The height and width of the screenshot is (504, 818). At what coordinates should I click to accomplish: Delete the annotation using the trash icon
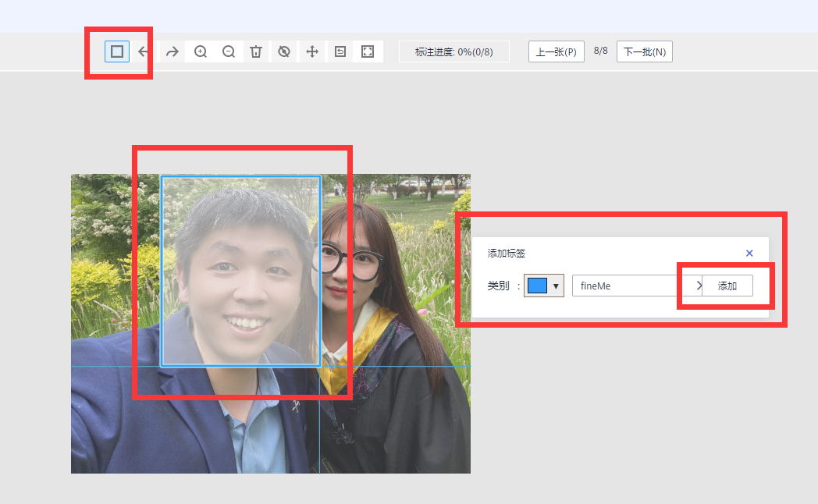(256, 51)
